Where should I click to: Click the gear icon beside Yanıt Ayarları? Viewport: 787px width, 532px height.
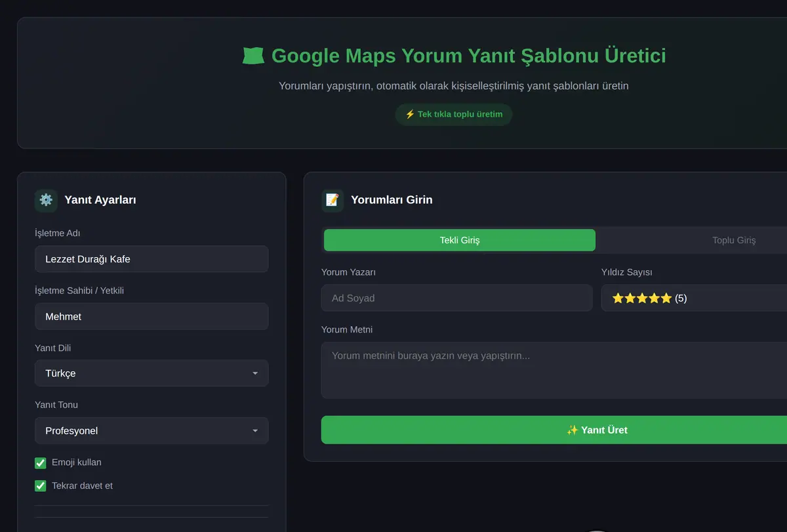tap(46, 200)
